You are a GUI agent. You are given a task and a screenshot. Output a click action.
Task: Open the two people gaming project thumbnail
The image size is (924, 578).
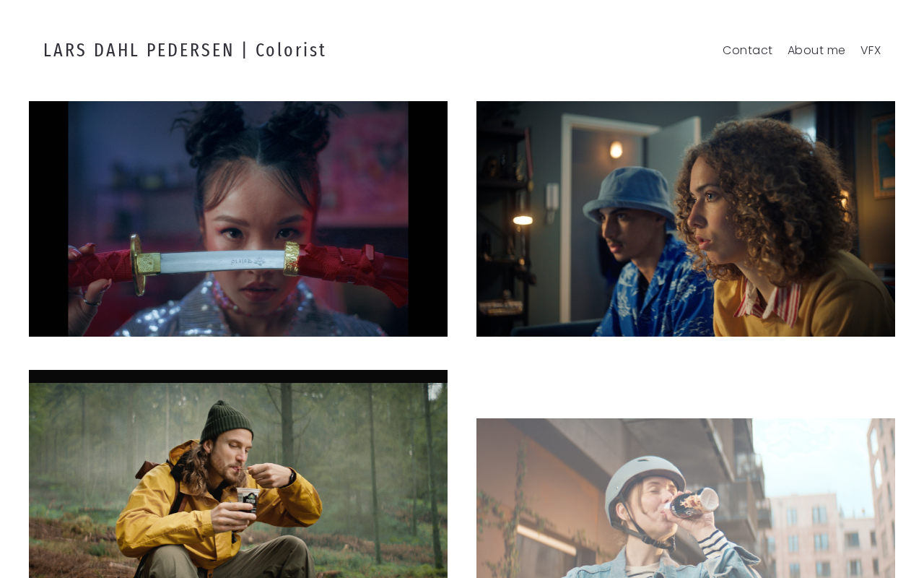[x=686, y=219]
